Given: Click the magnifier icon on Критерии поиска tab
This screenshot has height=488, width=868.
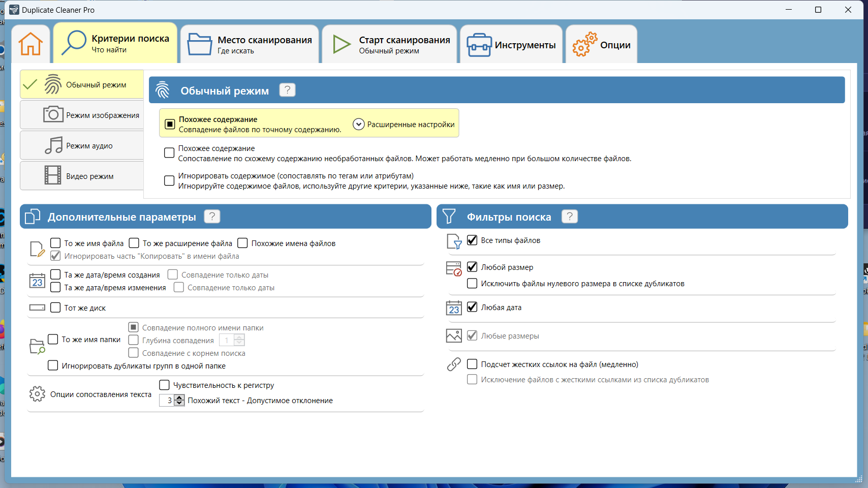Looking at the screenshot, I should tap(74, 43).
